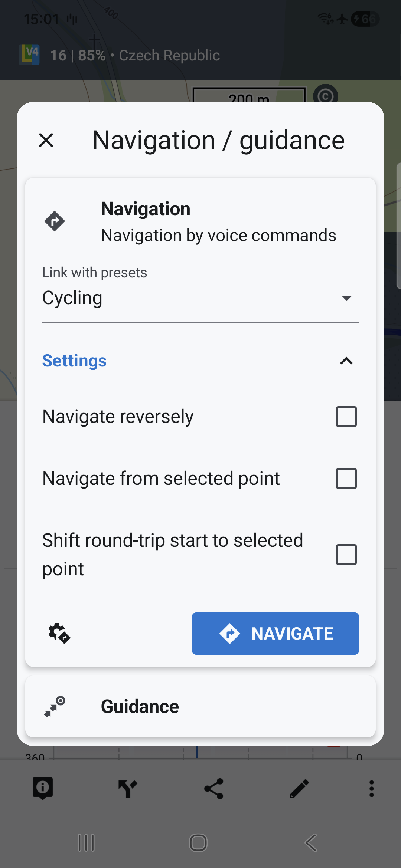Expand the Guidance card
The width and height of the screenshot is (401, 868).
(200, 706)
